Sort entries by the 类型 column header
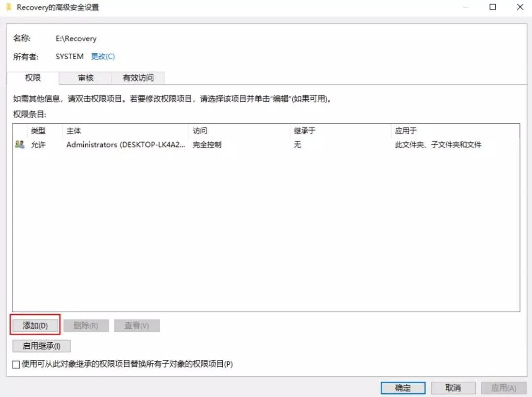 pos(38,131)
